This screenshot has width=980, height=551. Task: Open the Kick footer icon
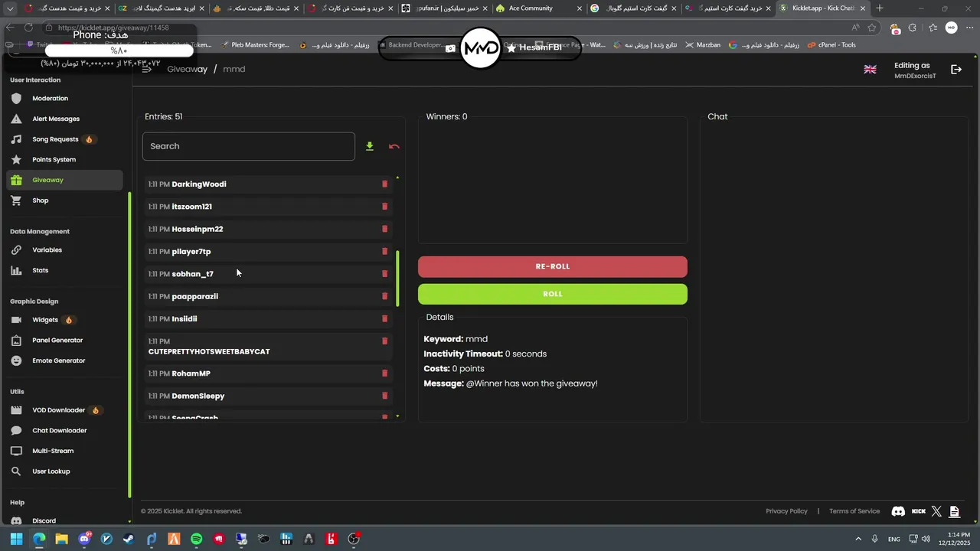pyautogui.click(x=919, y=511)
